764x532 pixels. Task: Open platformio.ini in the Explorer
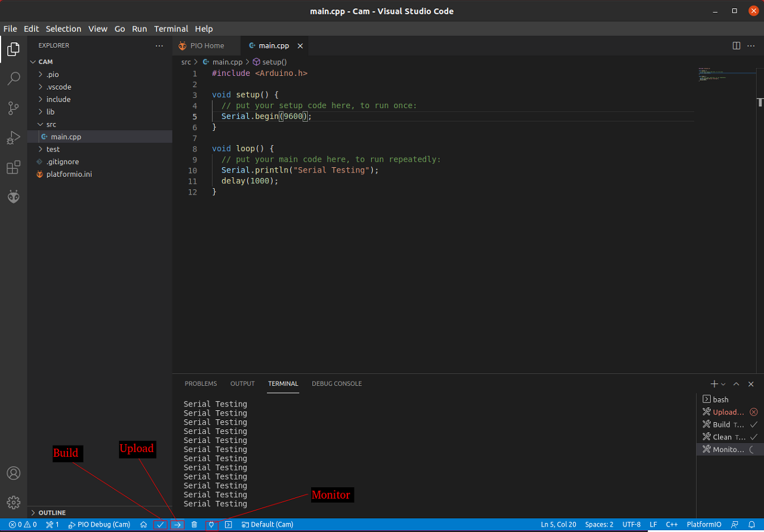point(100,174)
